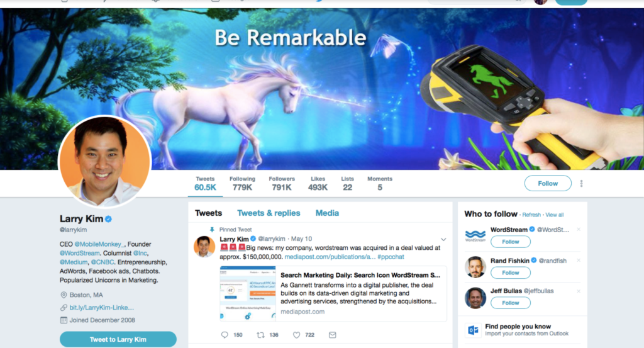Dismiss the Jeff Bullas suggestion
The width and height of the screenshot is (644, 348).
(x=579, y=291)
